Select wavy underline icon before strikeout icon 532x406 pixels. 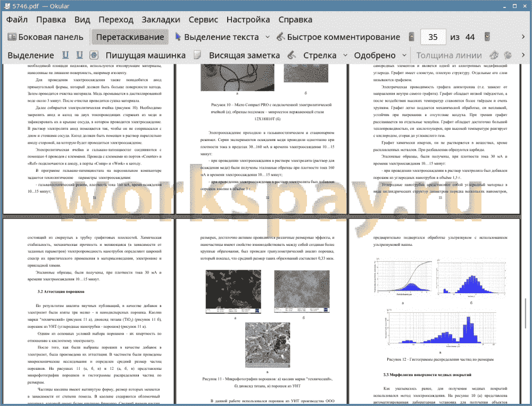click(x=79, y=55)
